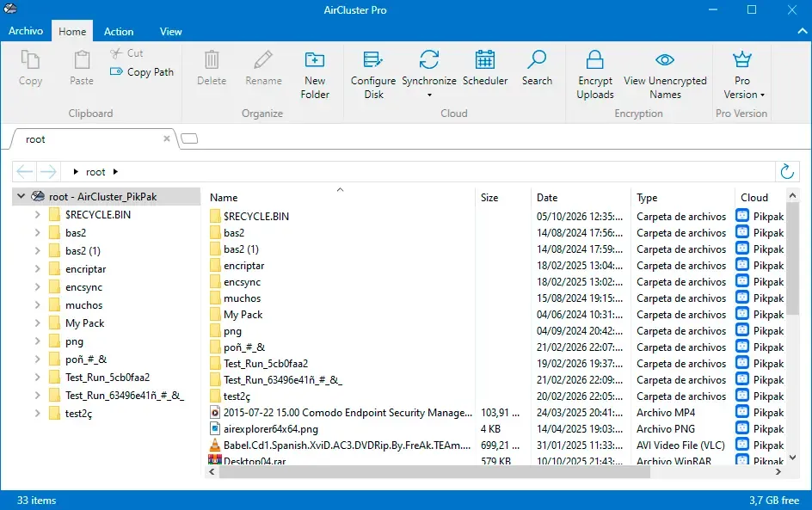The width and height of the screenshot is (812, 510).
Task: Click the Paste clipboard icon
Action: pyautogui.click(x=82, y=60)
